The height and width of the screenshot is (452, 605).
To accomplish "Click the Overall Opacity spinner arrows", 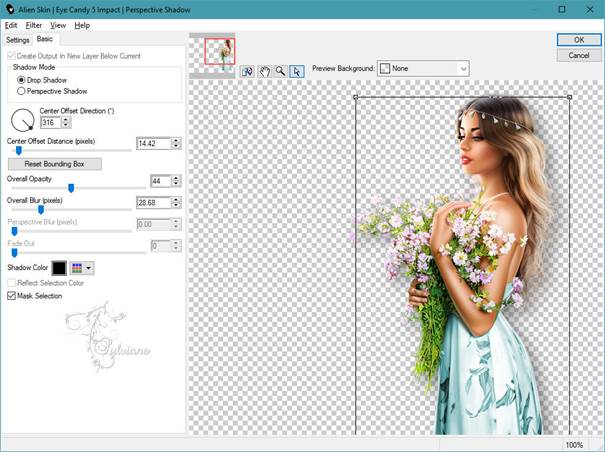I will click(x=176, y=181).
